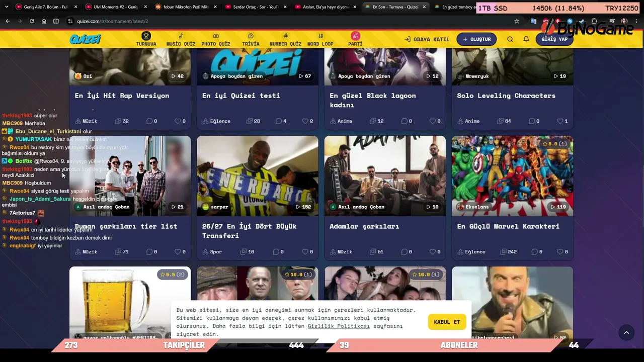Like the Adamlar şarkıları card
This screenshot has width=644, height=362.
pos(432,252)
